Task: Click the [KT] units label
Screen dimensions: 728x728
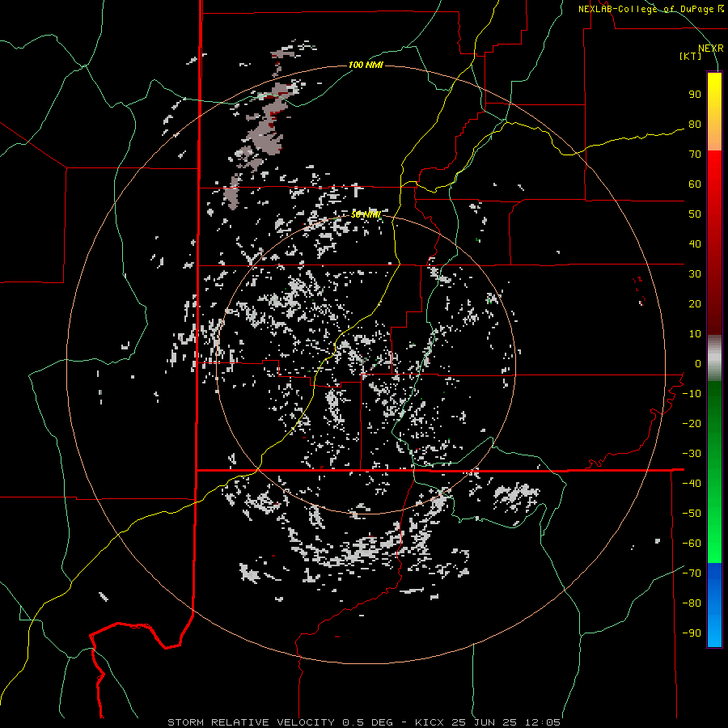Action: [x=690, y=56]
